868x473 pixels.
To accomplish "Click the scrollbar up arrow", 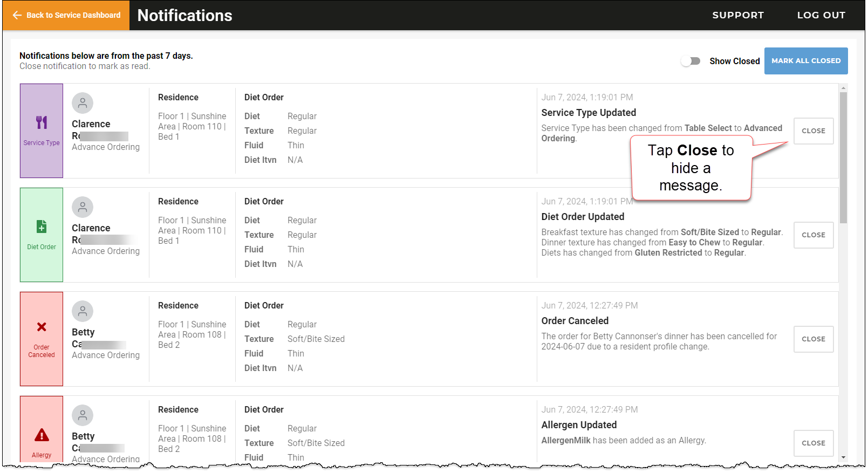I will point(843,87).
